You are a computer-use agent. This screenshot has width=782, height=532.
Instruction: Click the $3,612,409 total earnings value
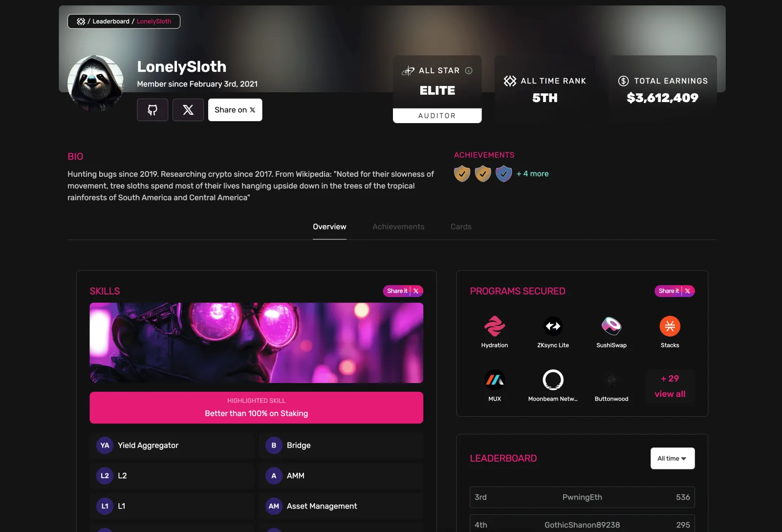click(x=663, y=98)
